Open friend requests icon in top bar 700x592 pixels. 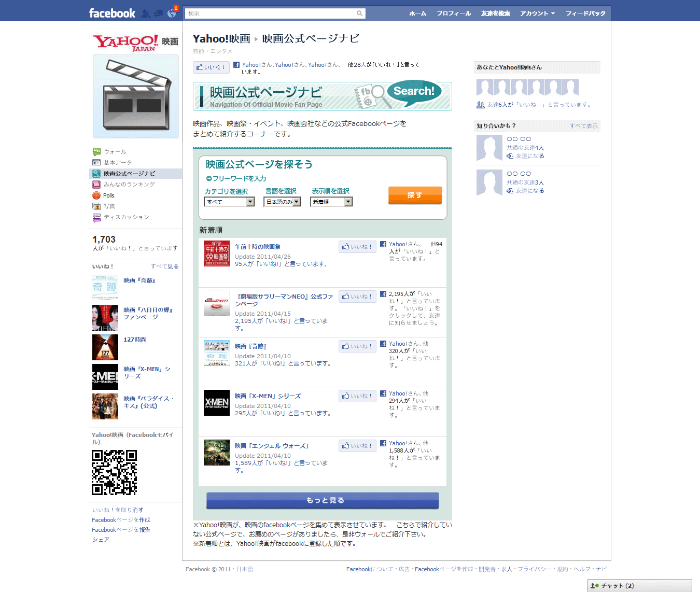pos(146,13)
